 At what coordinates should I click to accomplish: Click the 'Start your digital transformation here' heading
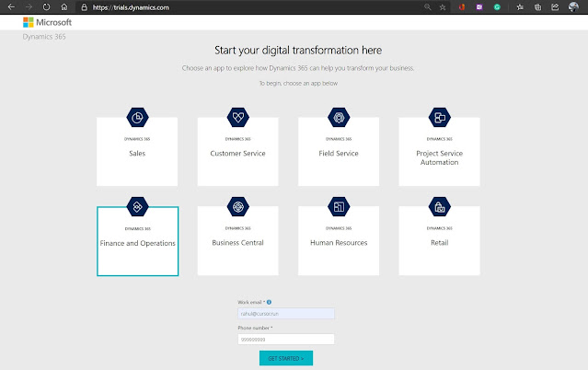coord(298,51)
